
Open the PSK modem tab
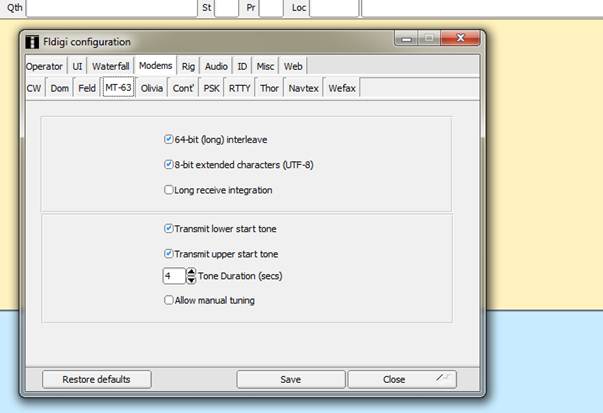point(211,88)
